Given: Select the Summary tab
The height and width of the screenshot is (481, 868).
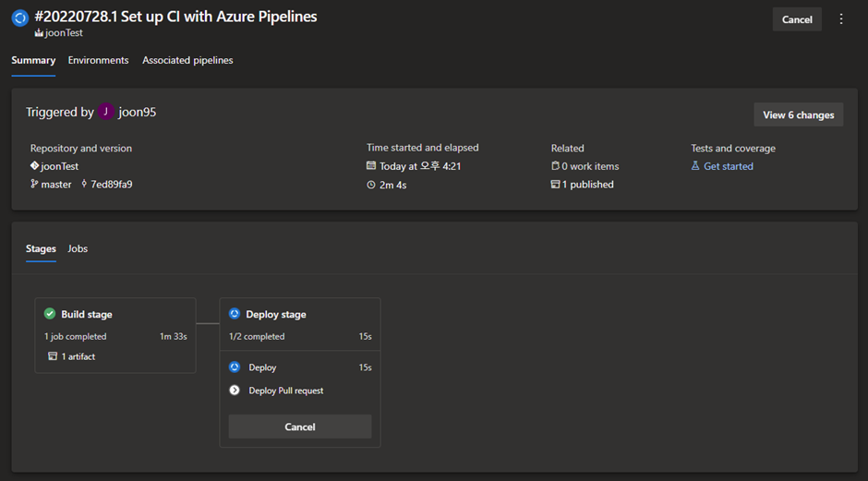Looking at the screenshot, I should click(33, 60).
